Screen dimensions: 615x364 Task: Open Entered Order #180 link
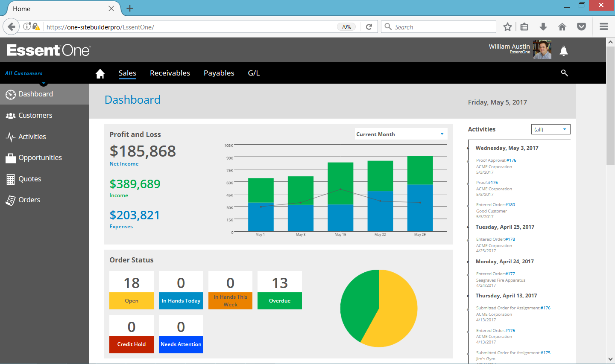(510, 205)
